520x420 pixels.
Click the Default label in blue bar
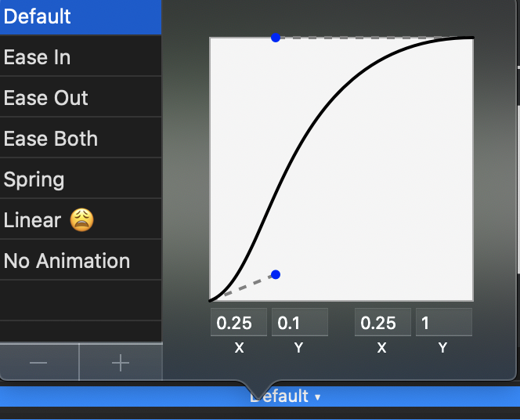click(x=280, y=396)
